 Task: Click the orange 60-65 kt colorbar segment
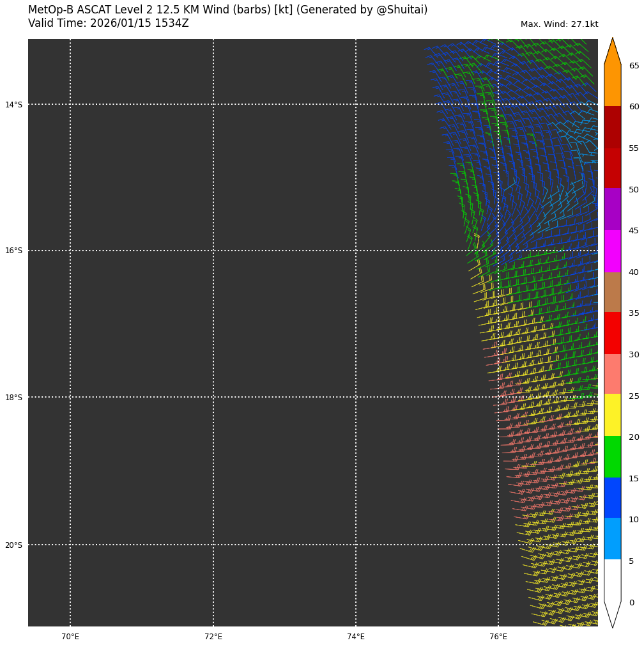612,86
